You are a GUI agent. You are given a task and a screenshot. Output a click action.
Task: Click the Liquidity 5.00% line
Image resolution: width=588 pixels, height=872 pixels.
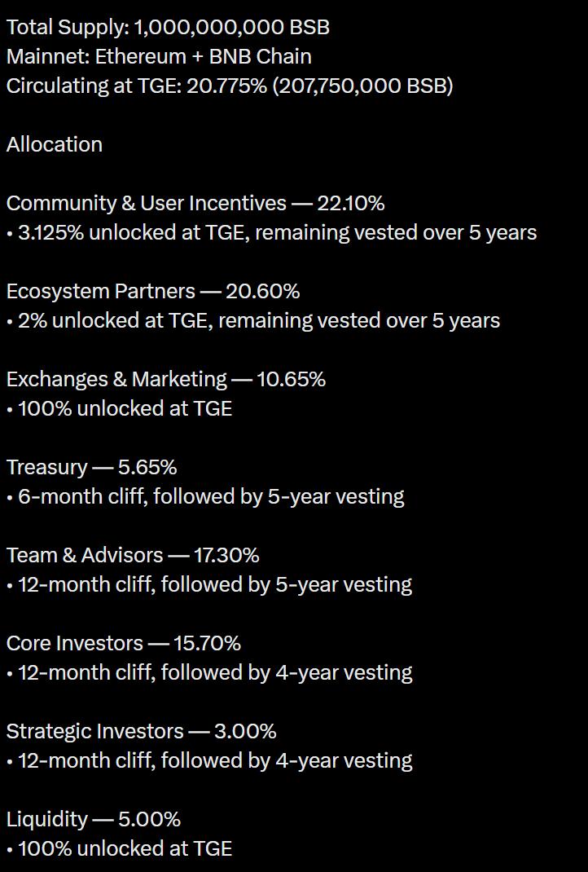coord(94,819)
